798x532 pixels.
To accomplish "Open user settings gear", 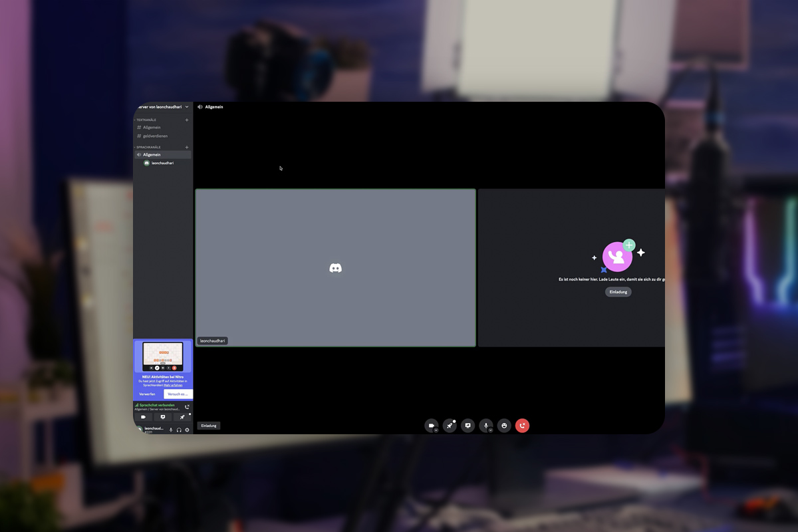I will 187,430.
